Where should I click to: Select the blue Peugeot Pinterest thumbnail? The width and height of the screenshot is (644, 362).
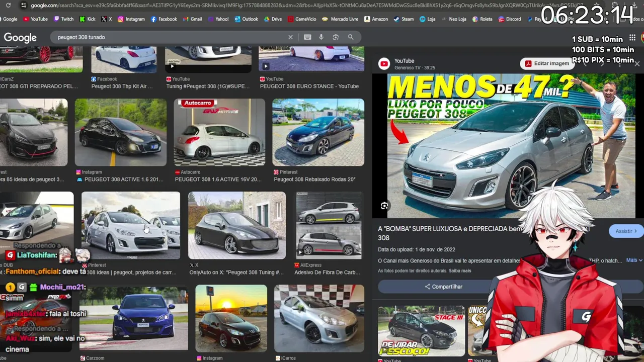tap(318, 132)
